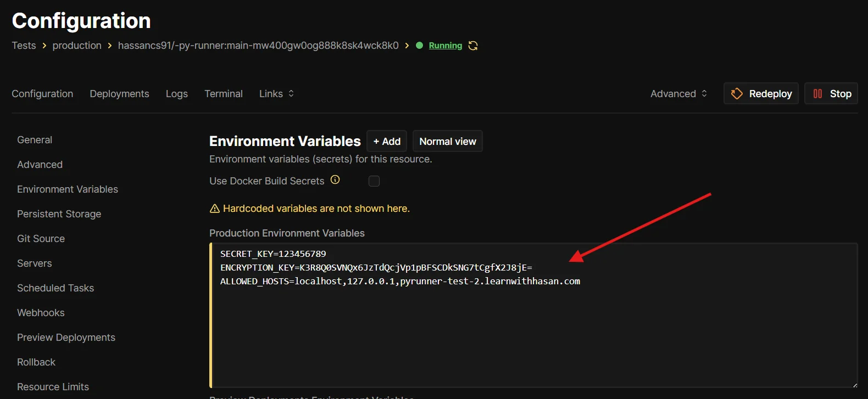Switch to the Deployments tab
Image resolution: width=868 pixels, height=399 pixels.
[x=119, y=94]
